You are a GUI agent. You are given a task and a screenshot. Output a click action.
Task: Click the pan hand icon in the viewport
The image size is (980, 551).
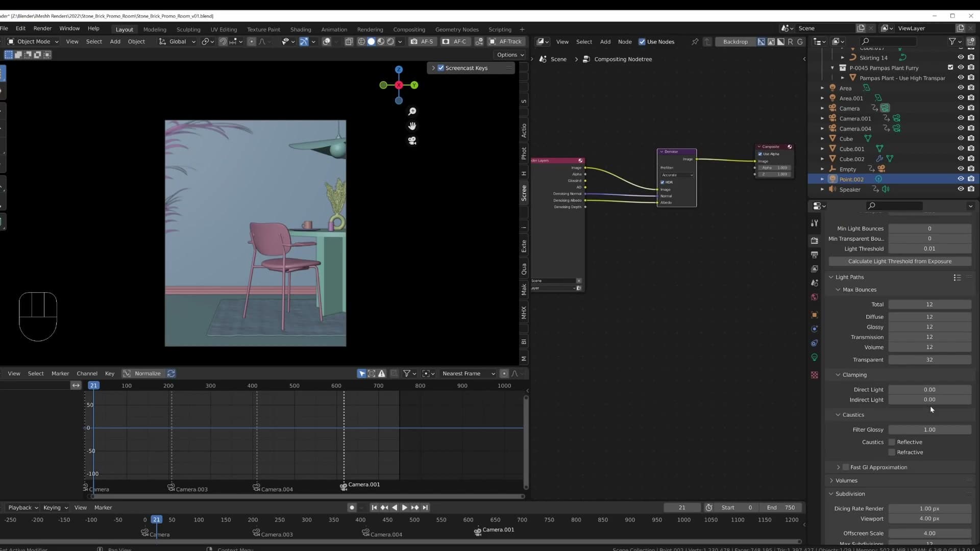point(412,126)
